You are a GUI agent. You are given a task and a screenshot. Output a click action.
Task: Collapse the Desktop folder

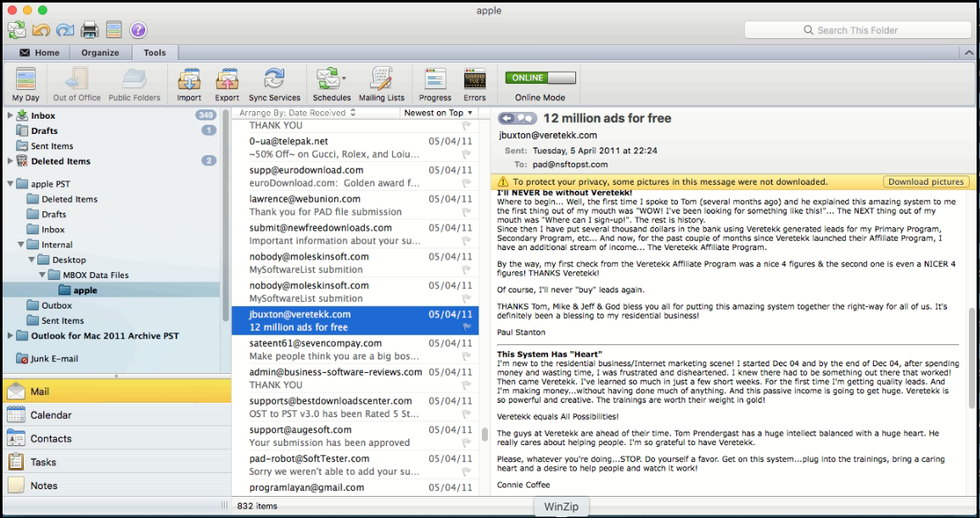[x=31, y=259]
